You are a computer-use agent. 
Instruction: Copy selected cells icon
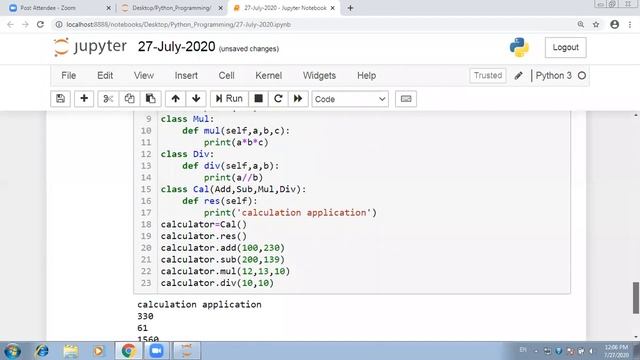(x=129, y=99)
